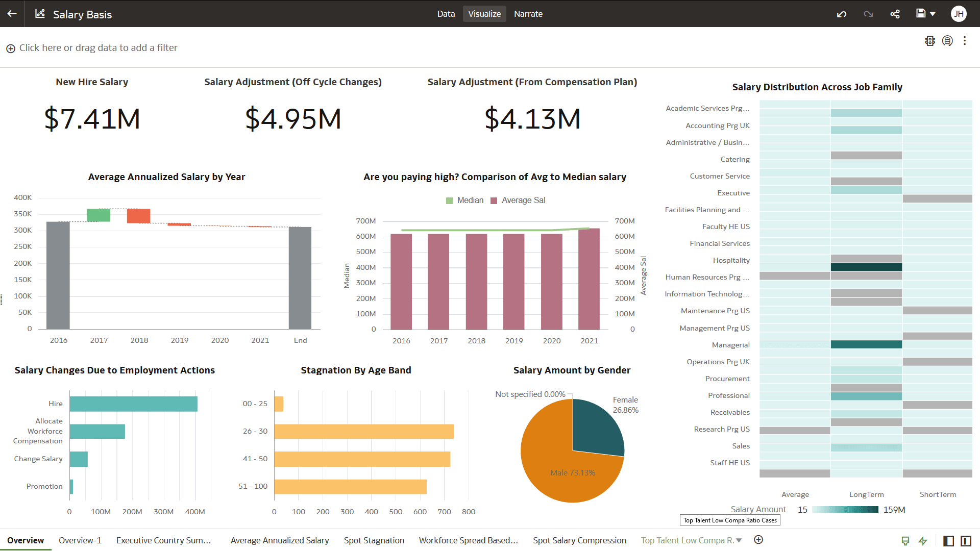The image size is (980, 551).
Task: Click the Female slice of gender pie
Action: coord(595,428)
